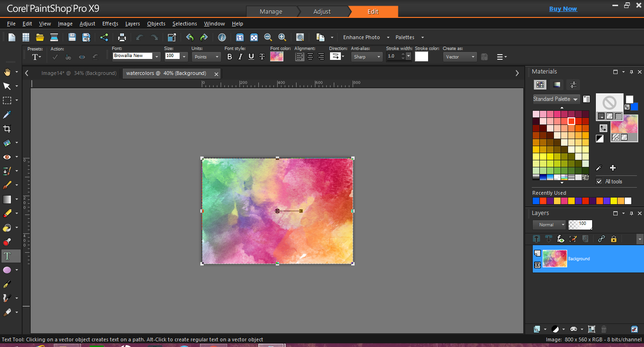The image size is (644, 347).
Task: Open the Effects menu
Action: [x=110, y=24]
